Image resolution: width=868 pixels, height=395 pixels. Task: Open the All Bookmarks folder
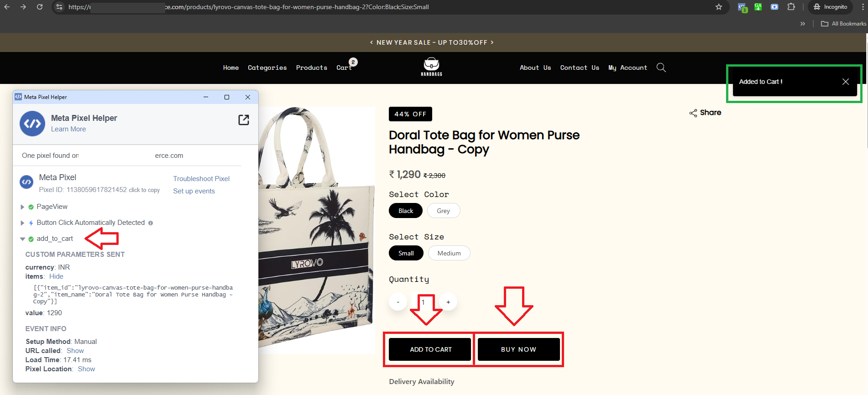tap(843, 24)
